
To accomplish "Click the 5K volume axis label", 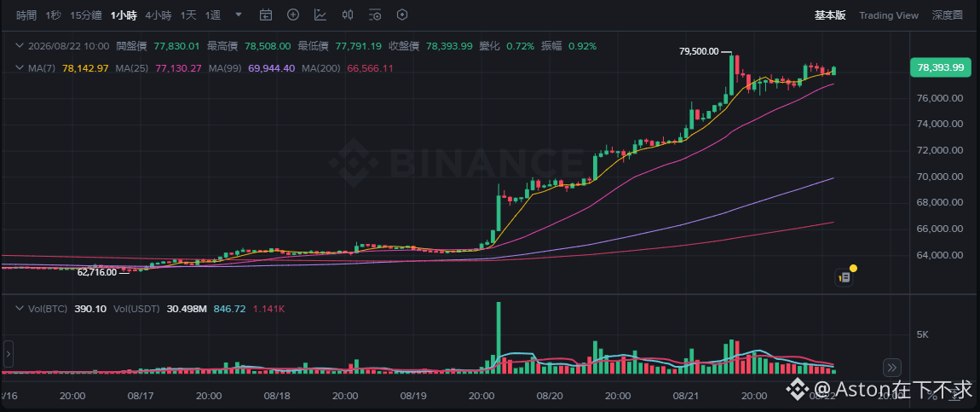I will pyautogui.click(x=923, y=334).
